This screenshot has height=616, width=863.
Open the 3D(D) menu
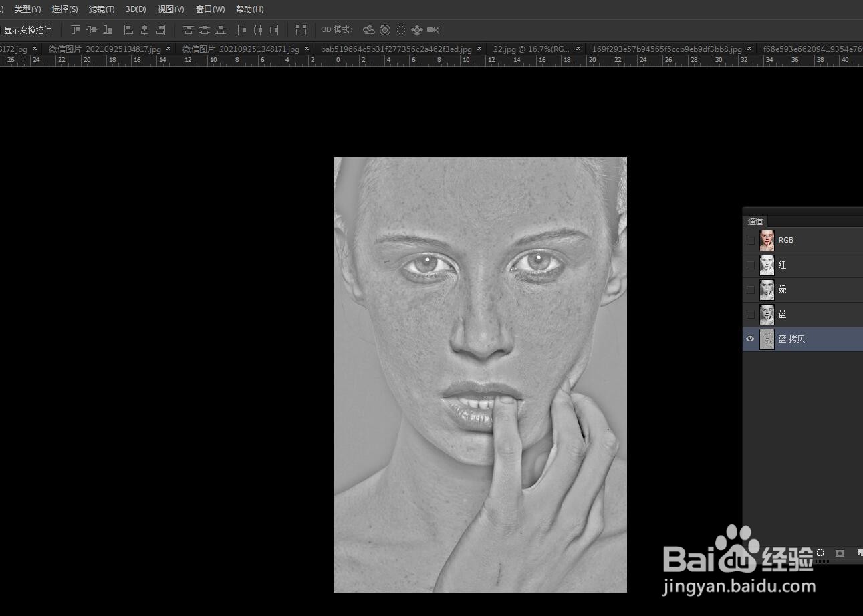coord(136,9)
